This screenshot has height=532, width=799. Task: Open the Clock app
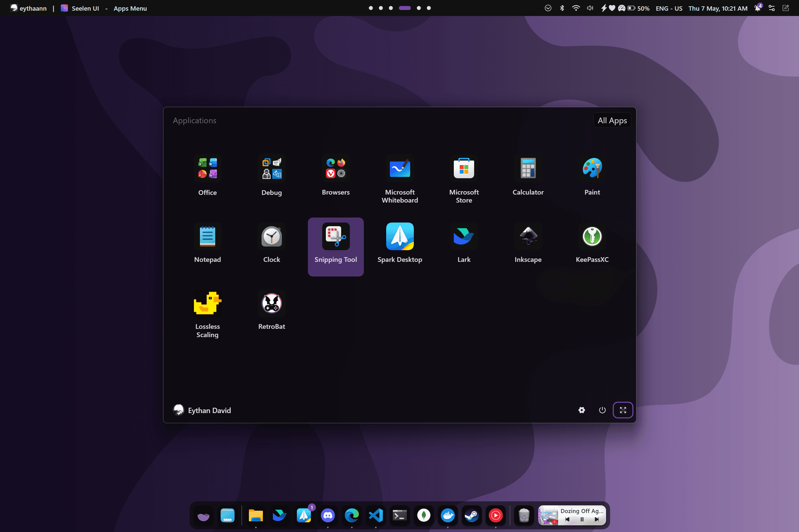[x=272, y=243]
